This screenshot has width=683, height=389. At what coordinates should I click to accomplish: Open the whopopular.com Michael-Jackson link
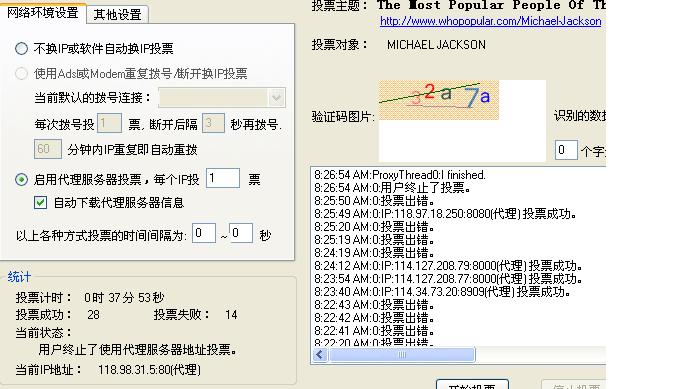coord(490,21)
